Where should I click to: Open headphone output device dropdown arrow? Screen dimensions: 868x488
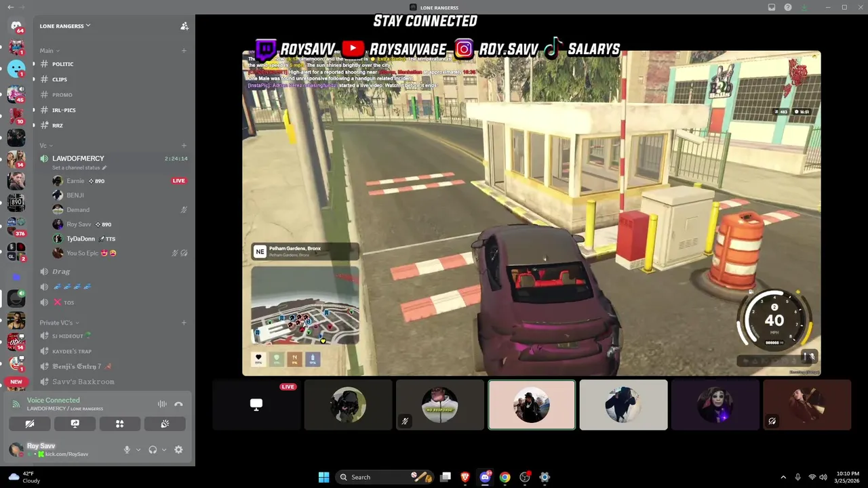tap(164, 449)
